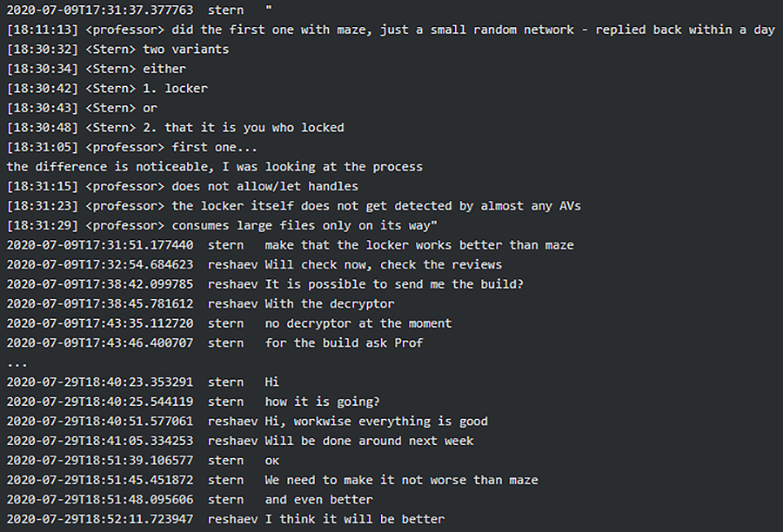The image size is (783, 532).
Task: Click "Will be done around next week"
Action: tap(369, 441)
